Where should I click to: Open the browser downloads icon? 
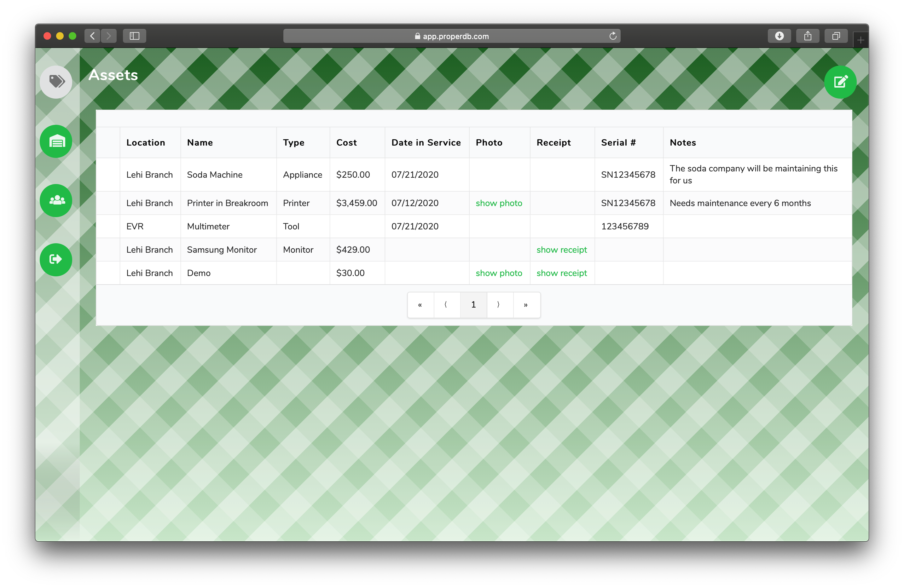779,36
